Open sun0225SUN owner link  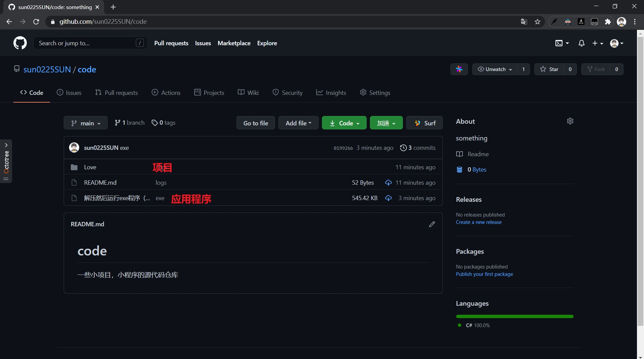click(x=47, y=69)
